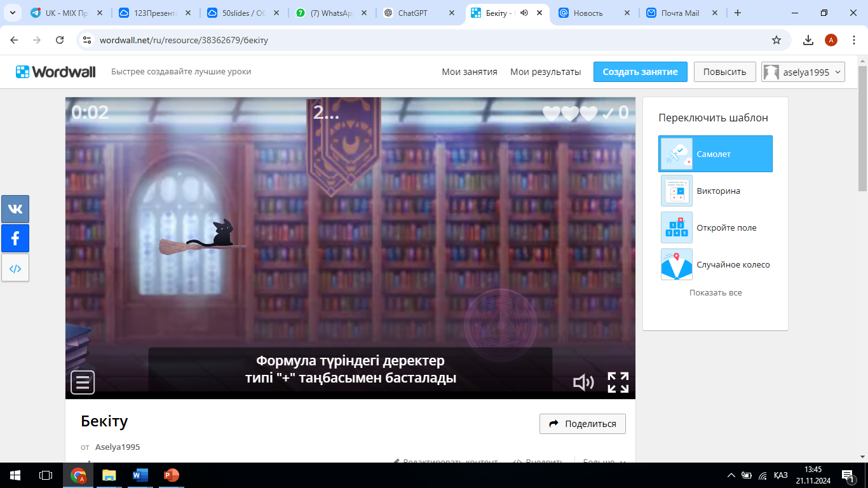Image resolution: width=868 pixels, height=488 pixels.
Task: Click the Показать все templates link
Action: (x=715, y=293)
